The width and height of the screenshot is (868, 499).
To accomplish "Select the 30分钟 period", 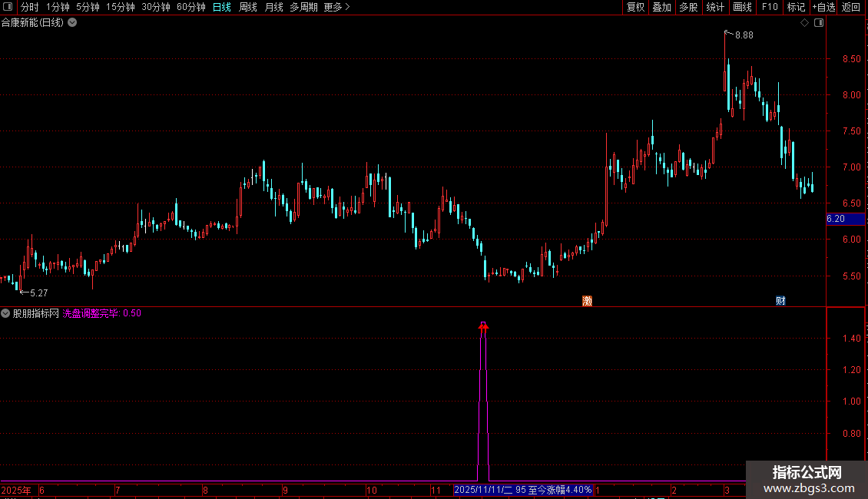I will coord(156,7).
